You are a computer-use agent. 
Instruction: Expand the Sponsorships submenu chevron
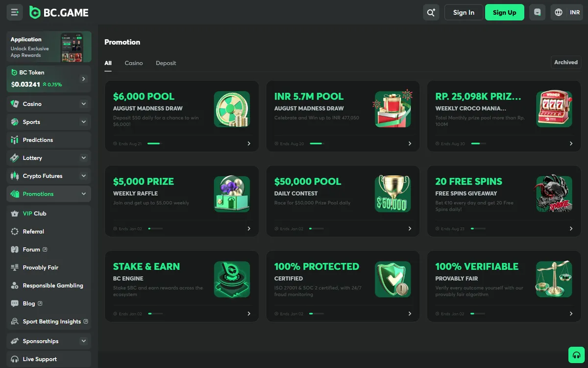coord(83,341)
